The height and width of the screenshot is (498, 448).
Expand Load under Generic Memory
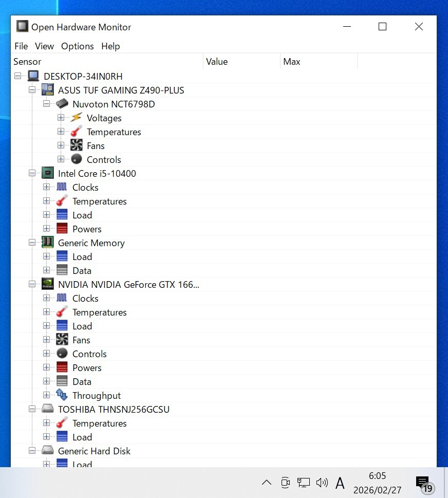pyautogui.click(x=46, y=256)
